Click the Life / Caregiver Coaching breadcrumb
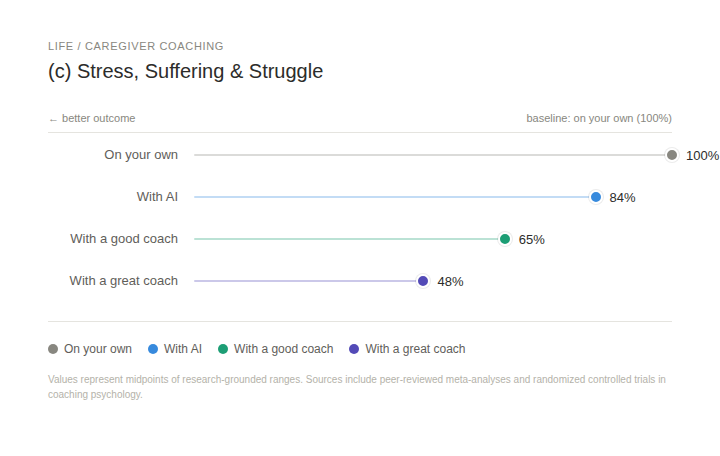Screen dimensions: 720x456 [136, 46]
